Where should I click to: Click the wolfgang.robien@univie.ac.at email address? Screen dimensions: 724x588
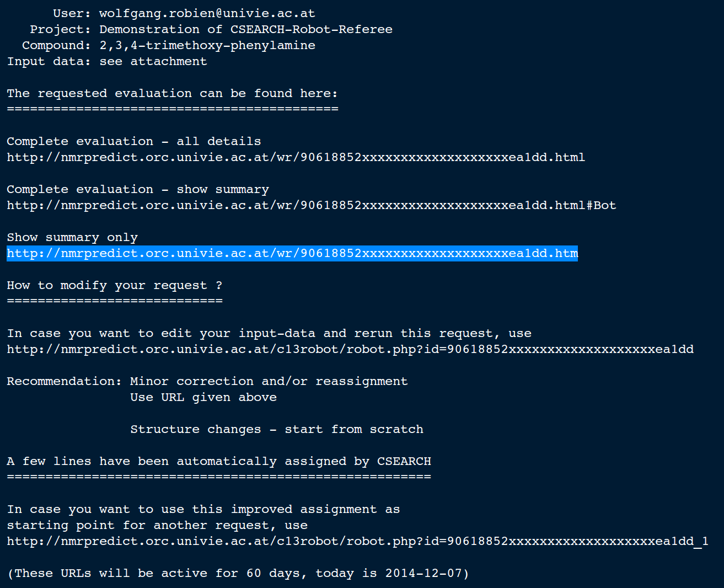[207, 13]
